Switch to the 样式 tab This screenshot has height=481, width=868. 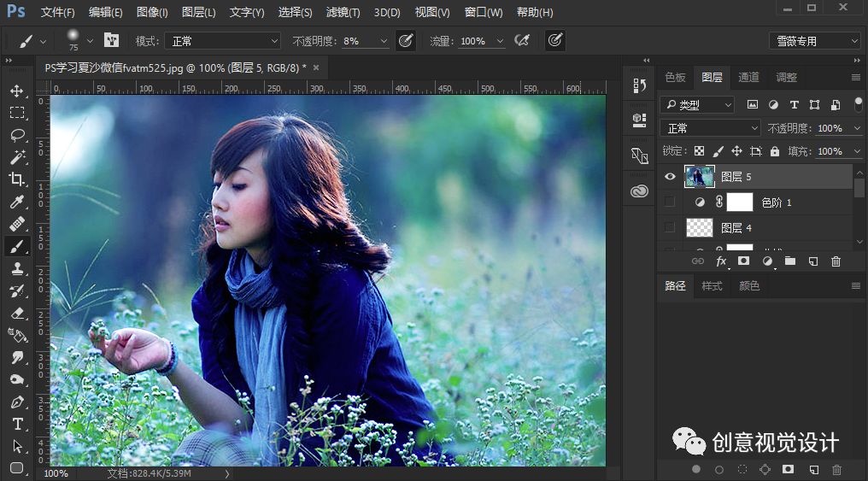pyautogui.click(x=712, y=285)
